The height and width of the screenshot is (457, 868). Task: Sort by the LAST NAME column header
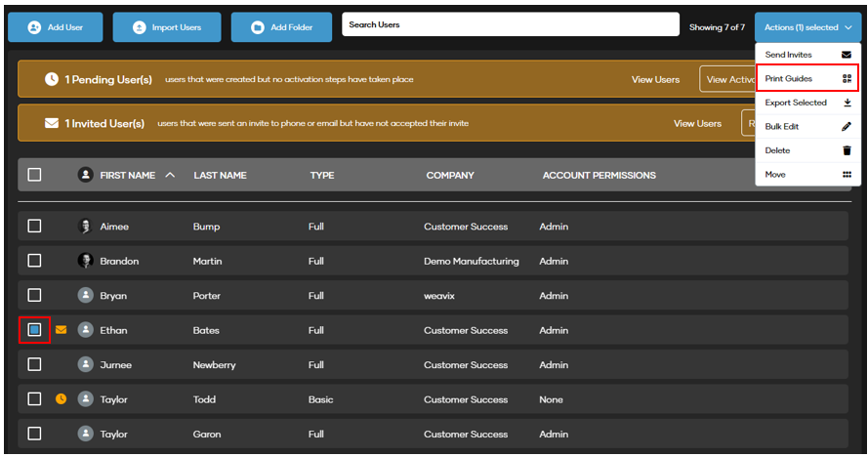(x=220, y=175)
